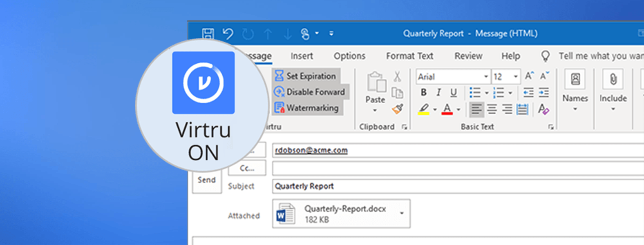644x245 pixels.
Task: Toggle Bold text formatting
Action: (424, 93)
